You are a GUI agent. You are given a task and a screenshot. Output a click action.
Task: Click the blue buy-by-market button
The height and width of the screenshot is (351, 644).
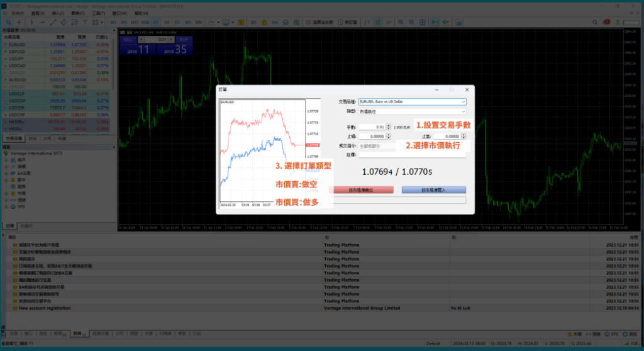coord(434,189)
